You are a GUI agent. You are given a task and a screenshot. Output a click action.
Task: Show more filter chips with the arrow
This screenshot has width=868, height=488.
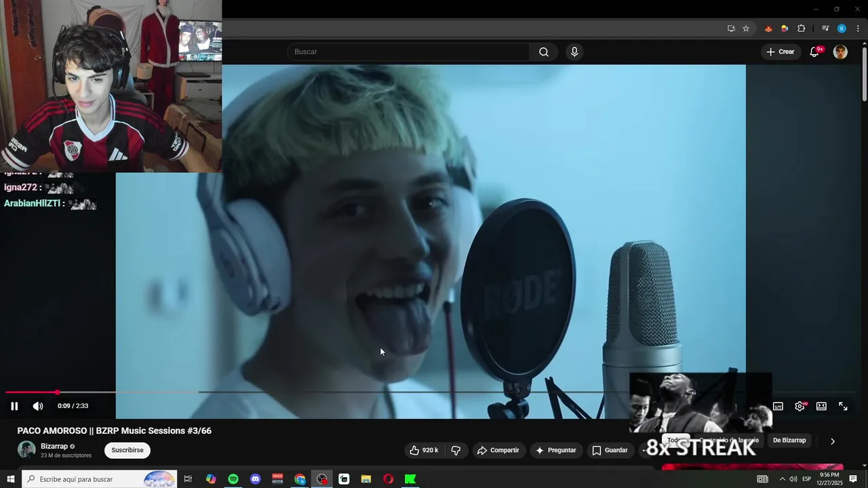833,441
